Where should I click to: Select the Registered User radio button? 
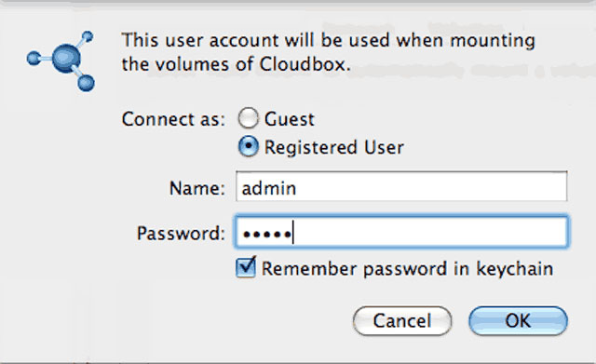(249, 147)
